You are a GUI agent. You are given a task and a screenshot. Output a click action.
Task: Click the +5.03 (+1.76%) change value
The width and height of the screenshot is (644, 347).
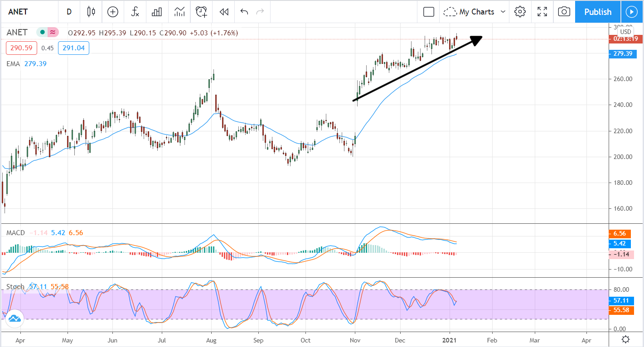214,33
